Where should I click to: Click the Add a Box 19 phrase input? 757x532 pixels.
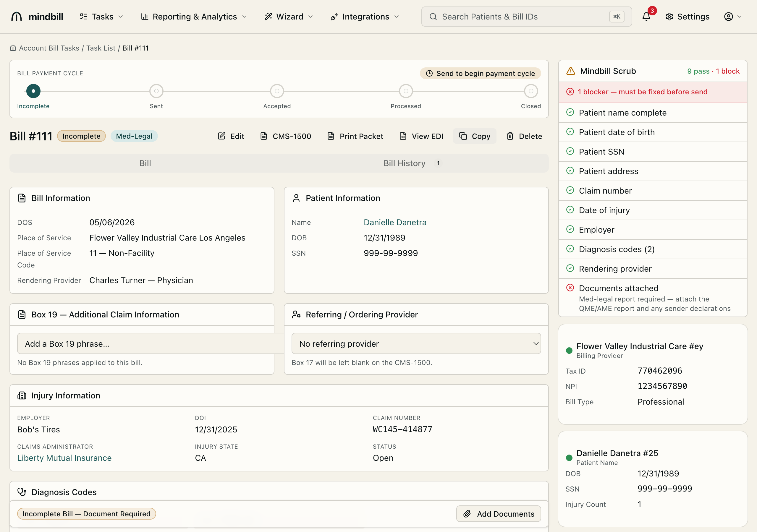pos(151,343)
